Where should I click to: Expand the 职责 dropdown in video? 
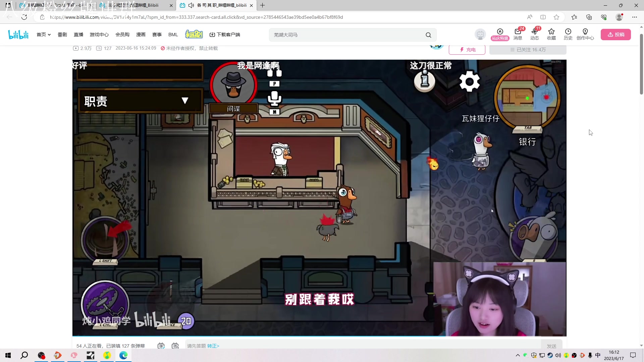185,101
